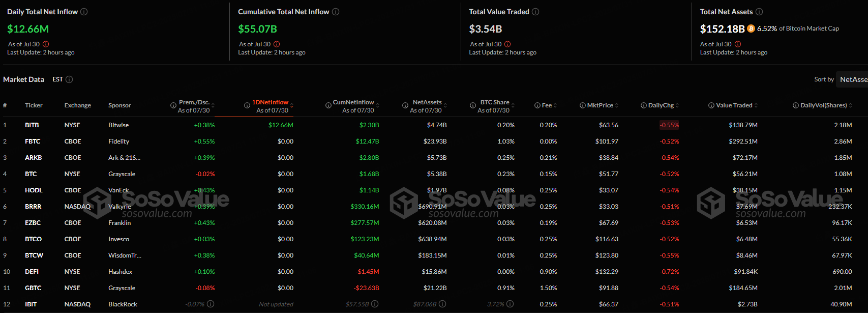
Task: Open the NetAssets column info icon
Action: click(405, 105)
